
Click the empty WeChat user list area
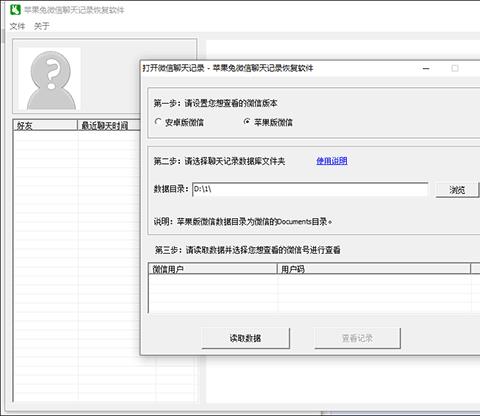(x=313, y=293)
